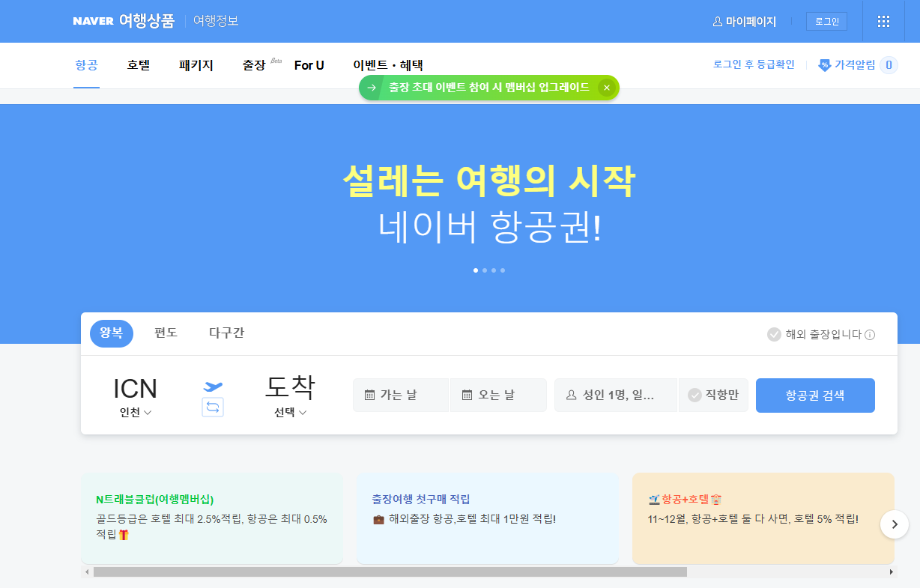The image size is (920, 588).
Task: Open the 호텔 tab
Action: tap(139, 65)
